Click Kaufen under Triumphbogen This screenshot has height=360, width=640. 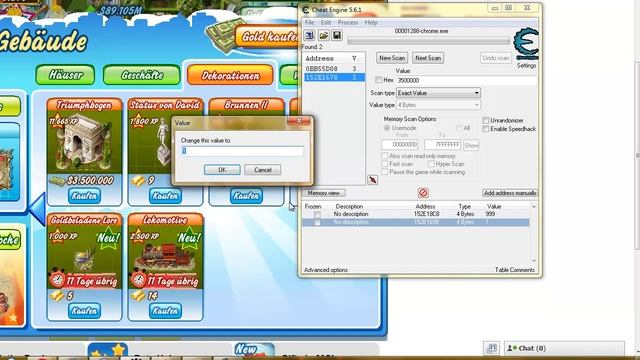[x=84, y=196]
